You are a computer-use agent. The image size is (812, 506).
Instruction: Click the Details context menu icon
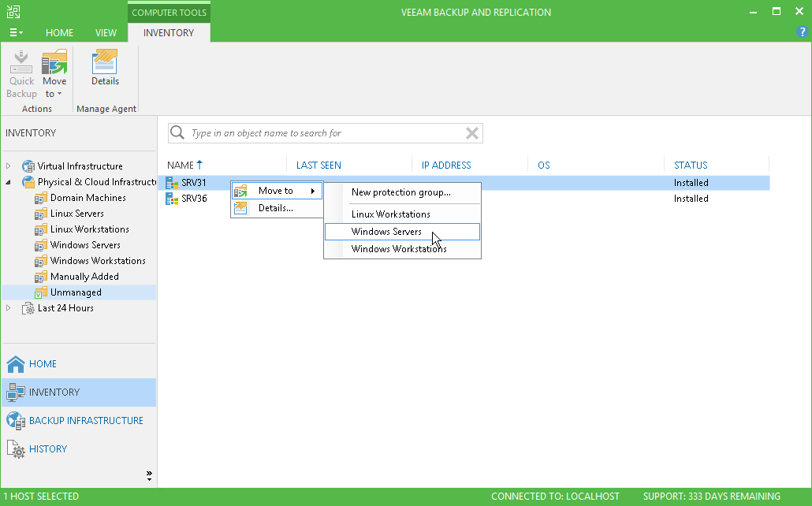(240, 208)
